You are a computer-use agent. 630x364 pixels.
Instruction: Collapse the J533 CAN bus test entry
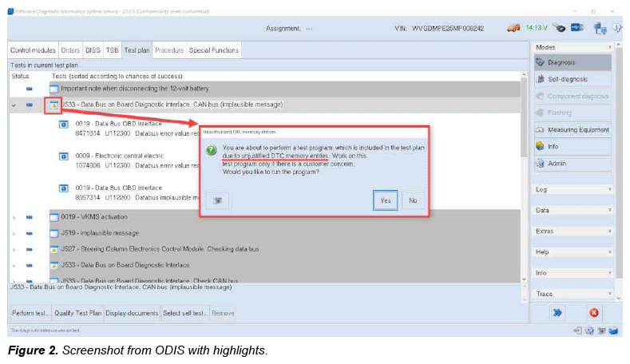tap(14, 105)
